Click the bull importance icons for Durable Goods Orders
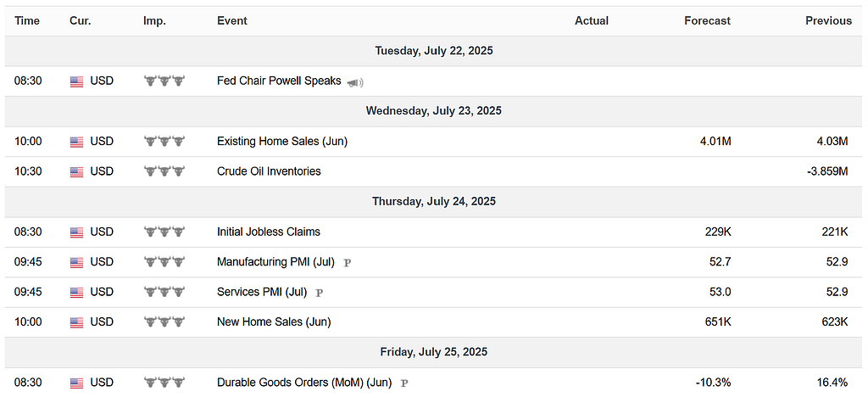The width and height of the screenshot is (868, 397). pyautogui.click(x=164, y=382)
